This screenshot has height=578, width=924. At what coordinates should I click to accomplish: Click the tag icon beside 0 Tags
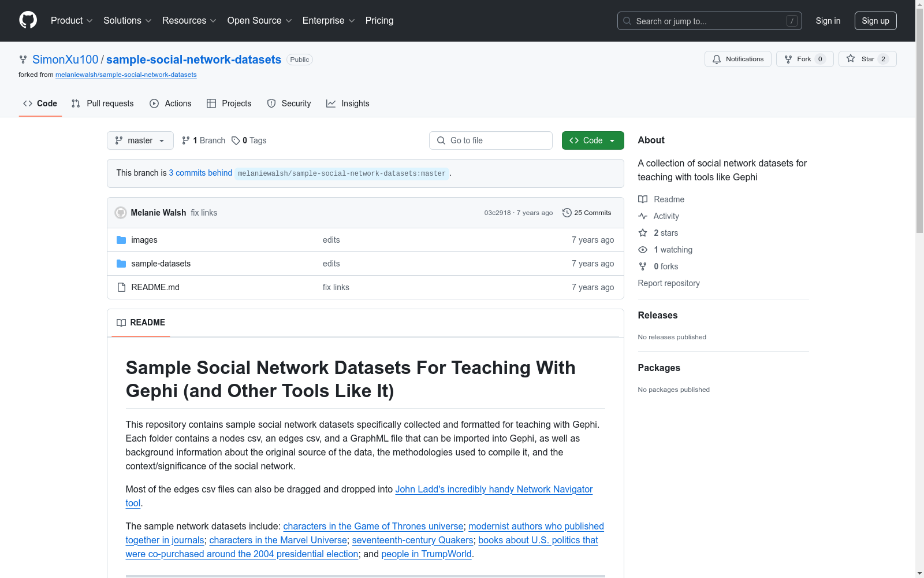coord(236,140)
